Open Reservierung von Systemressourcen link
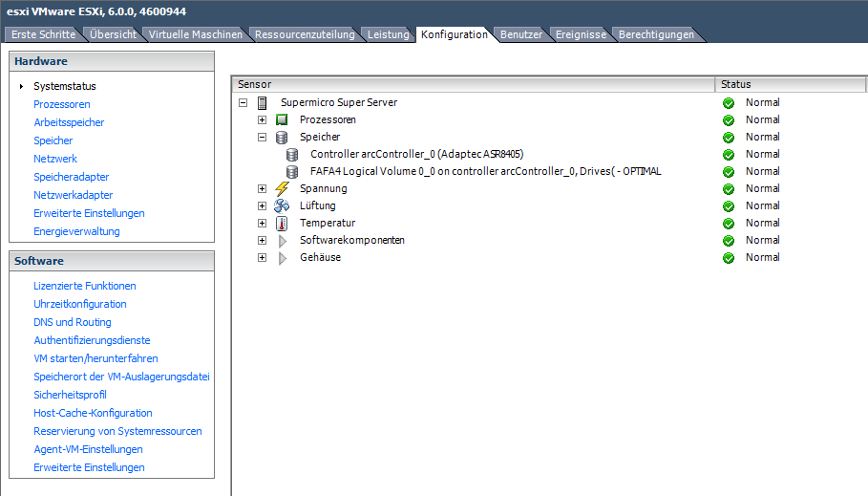Viewport: 868px width, 496px height. (x=117, y=431)
